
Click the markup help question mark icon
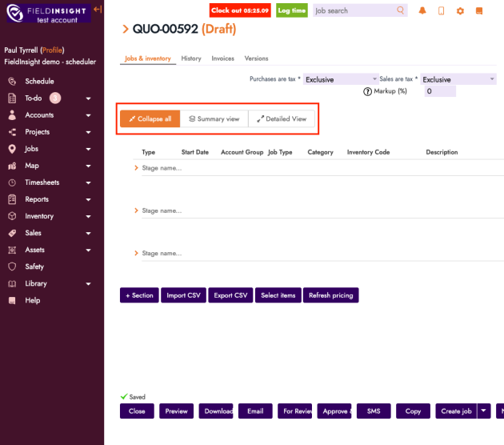368,91
